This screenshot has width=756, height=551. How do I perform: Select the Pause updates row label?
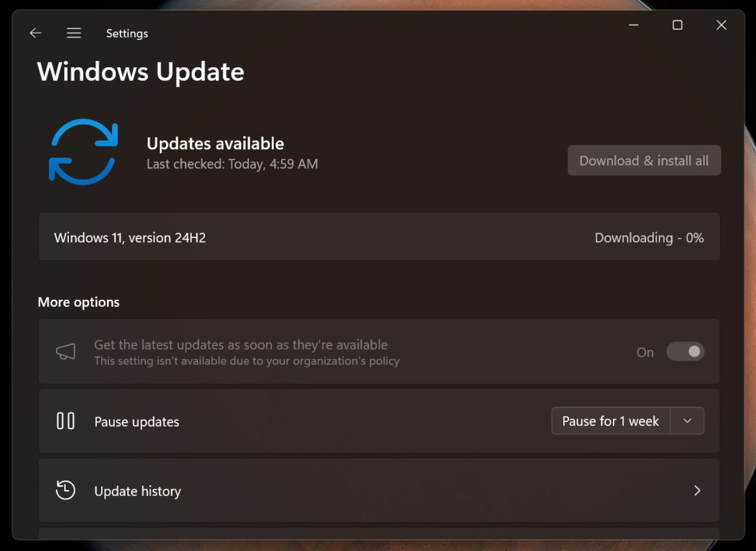point(137,422)
